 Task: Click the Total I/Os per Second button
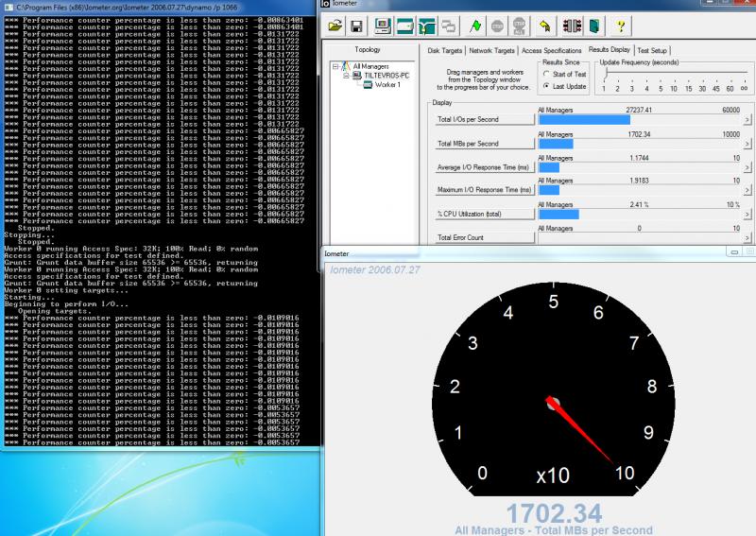(x=485, y=119)
